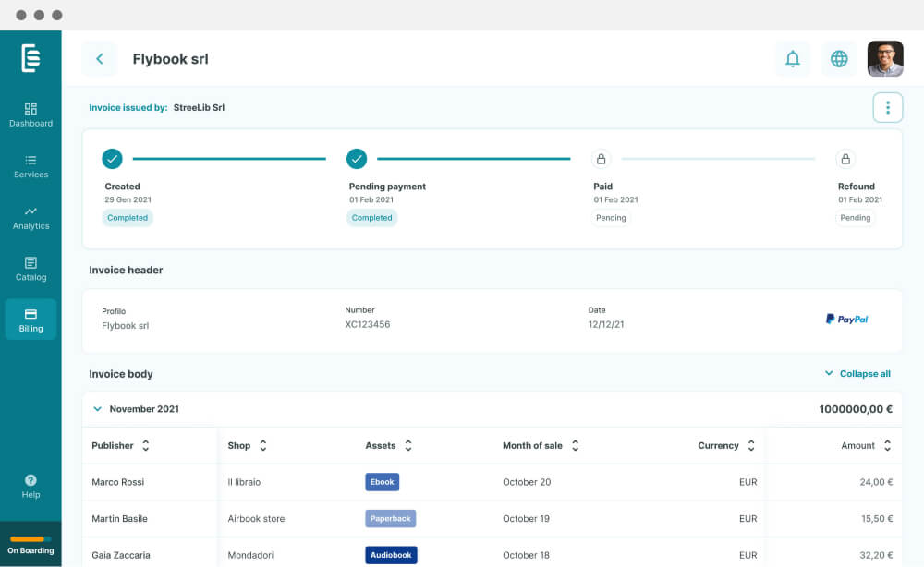Screen dimensions: 924x567
Task: Sort by Currency column
Action: [x=750, y=446]
